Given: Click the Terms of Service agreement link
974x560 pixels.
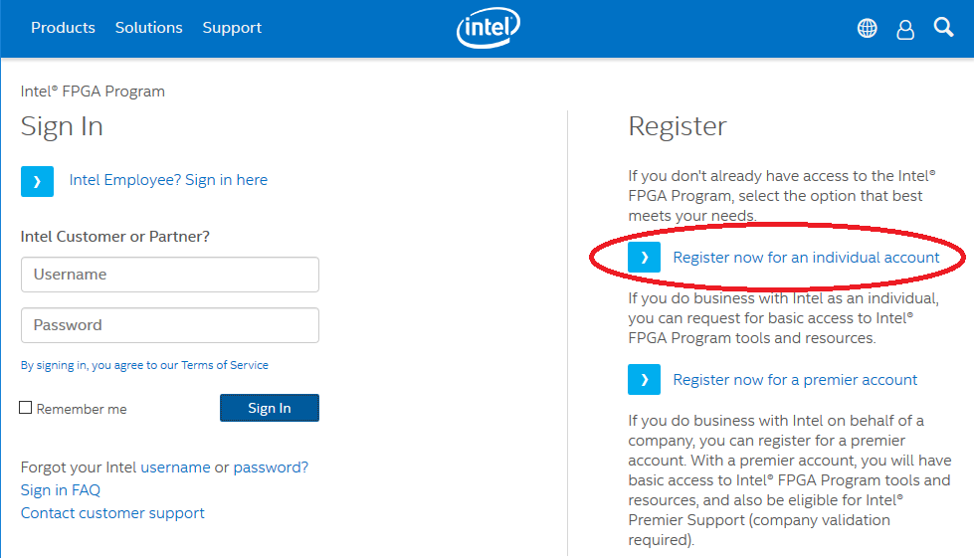Looking at the screenshot, I should (x=144, y=365).
